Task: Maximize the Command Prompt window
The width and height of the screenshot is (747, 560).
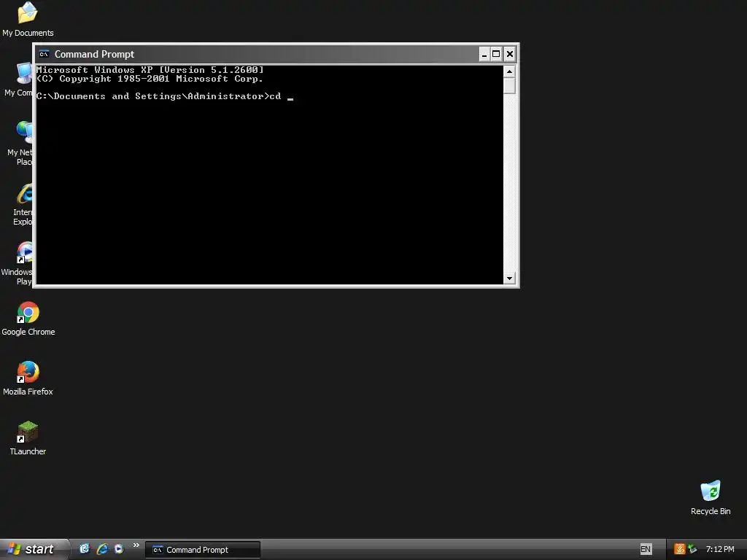Action: pos(496,54)
